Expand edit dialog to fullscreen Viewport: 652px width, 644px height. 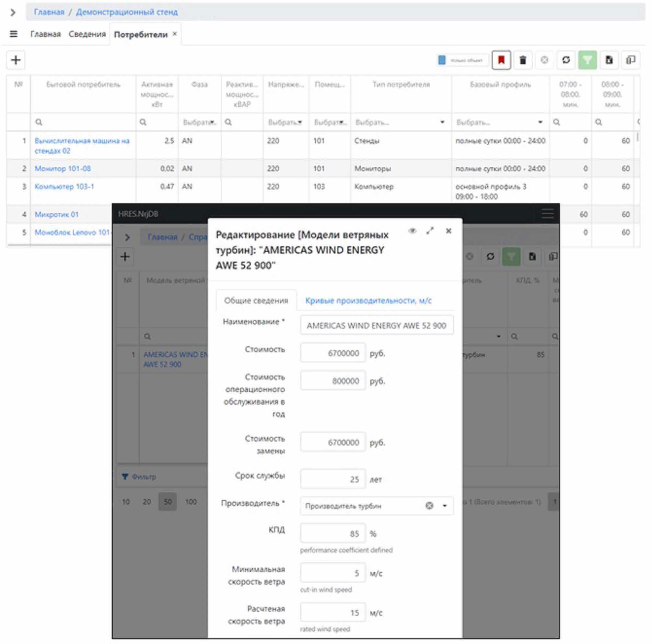430,231
